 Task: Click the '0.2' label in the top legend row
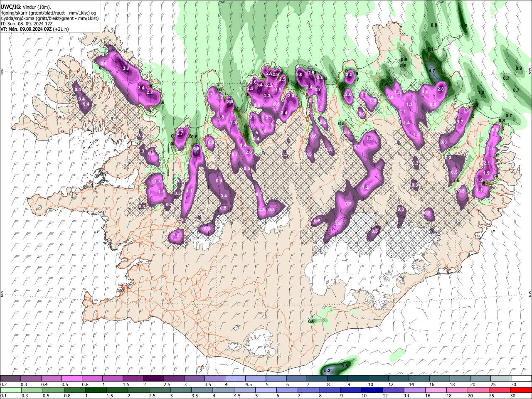(x=3, y=384)
